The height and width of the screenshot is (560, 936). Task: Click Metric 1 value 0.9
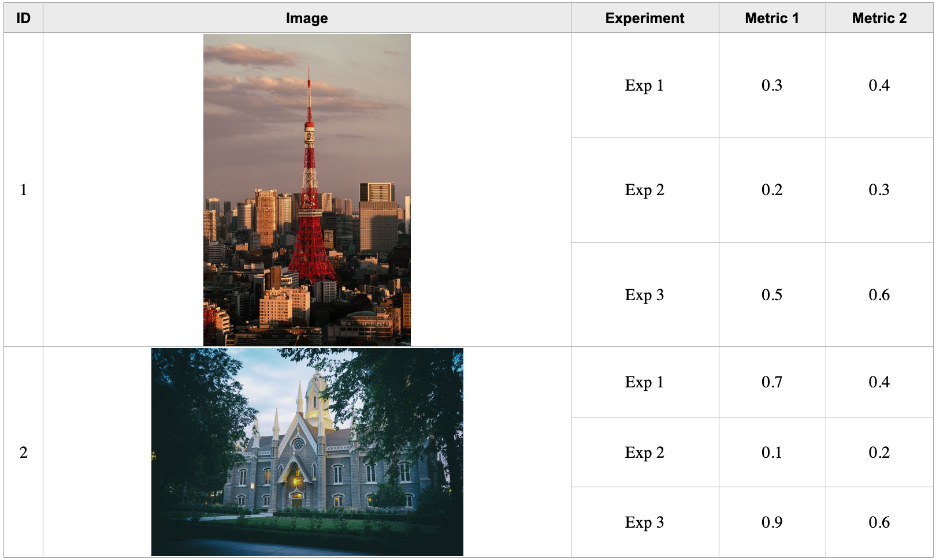(x=772, y=522)
